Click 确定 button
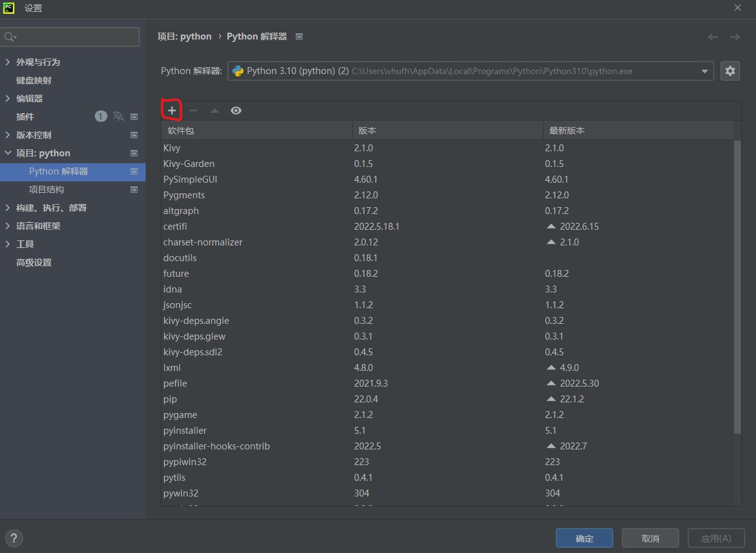Screen dimensions: 756x553 click(584, 538)
